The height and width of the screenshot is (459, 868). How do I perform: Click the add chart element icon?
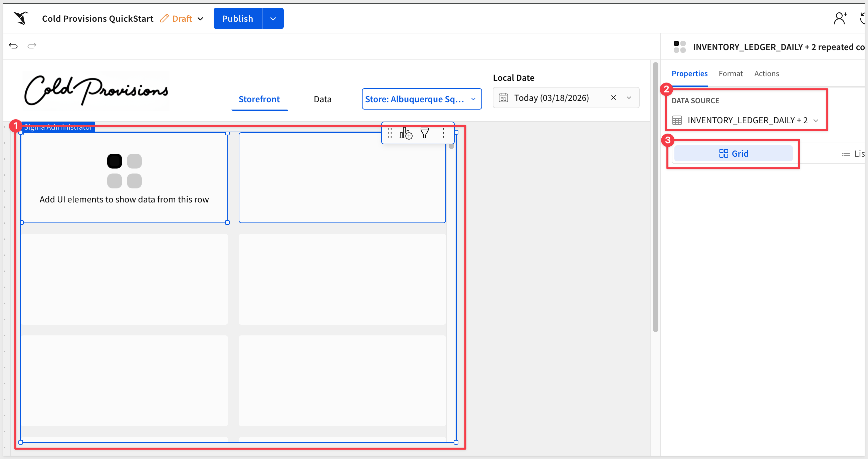pyautogui.click(x=406, y=134)
